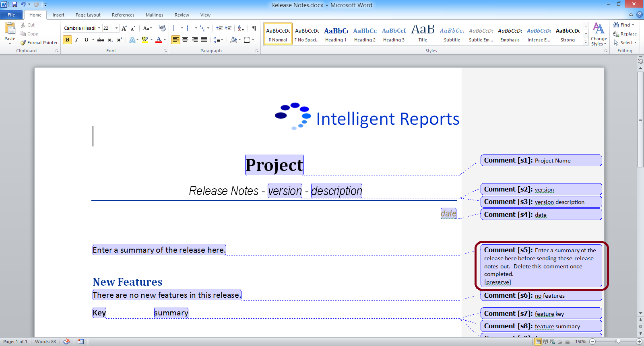
Task: Open the font size dropdown
Action: pyautogui.click(x=117, y=28)
